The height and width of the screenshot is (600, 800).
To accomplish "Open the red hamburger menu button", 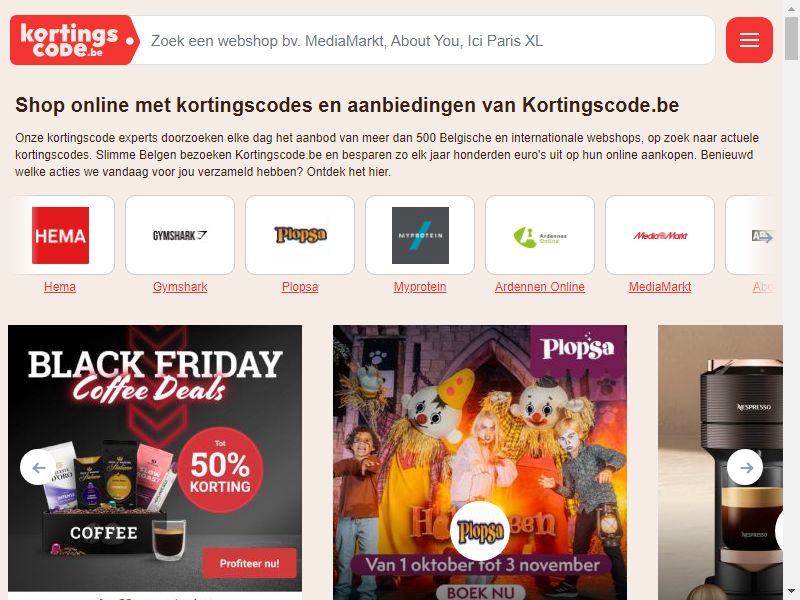I will [x=749, y=40].
